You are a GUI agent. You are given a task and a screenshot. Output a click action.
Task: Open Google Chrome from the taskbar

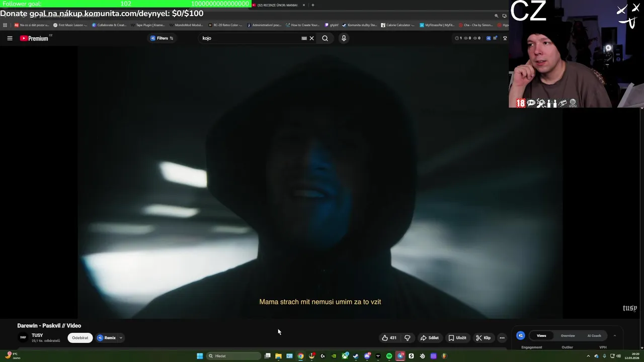[x=300, y=356]
